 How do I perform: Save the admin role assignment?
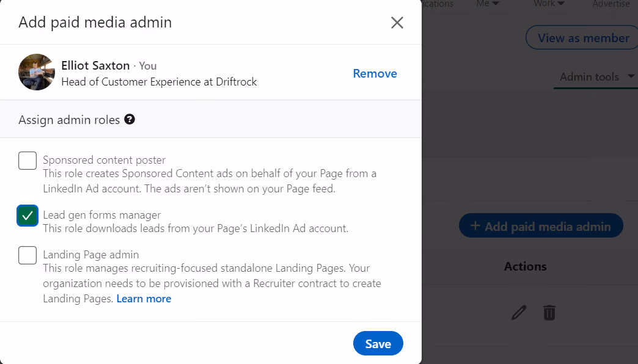pos(378,344)
